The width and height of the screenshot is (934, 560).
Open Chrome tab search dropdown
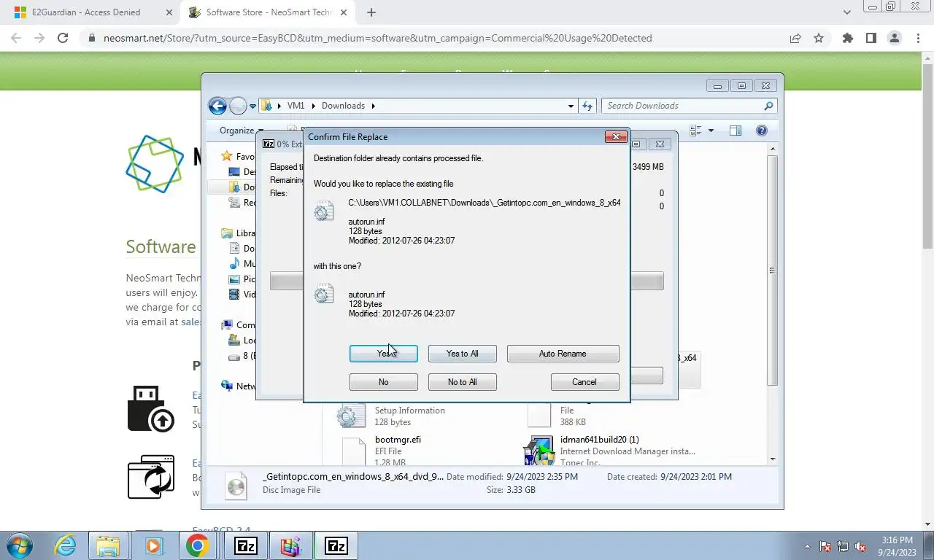point(846,12)
